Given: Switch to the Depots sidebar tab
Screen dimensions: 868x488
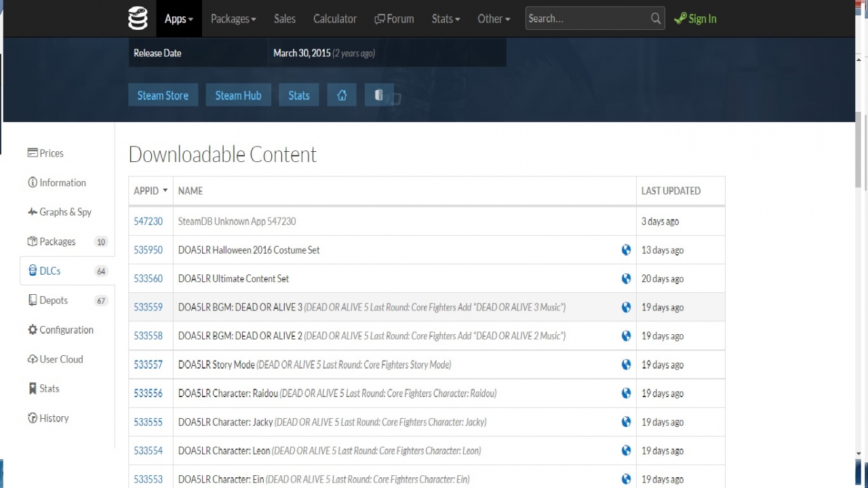Looking at the screenshot, I should [54, 300].
